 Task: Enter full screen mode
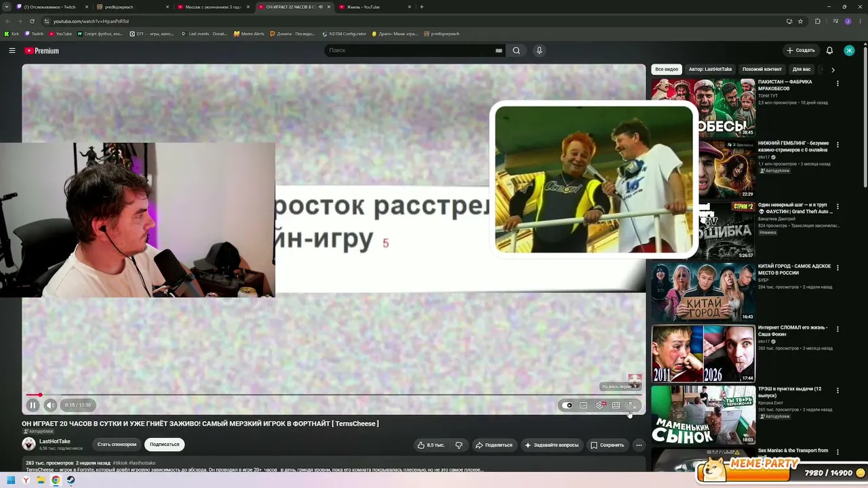coord(632,405)
